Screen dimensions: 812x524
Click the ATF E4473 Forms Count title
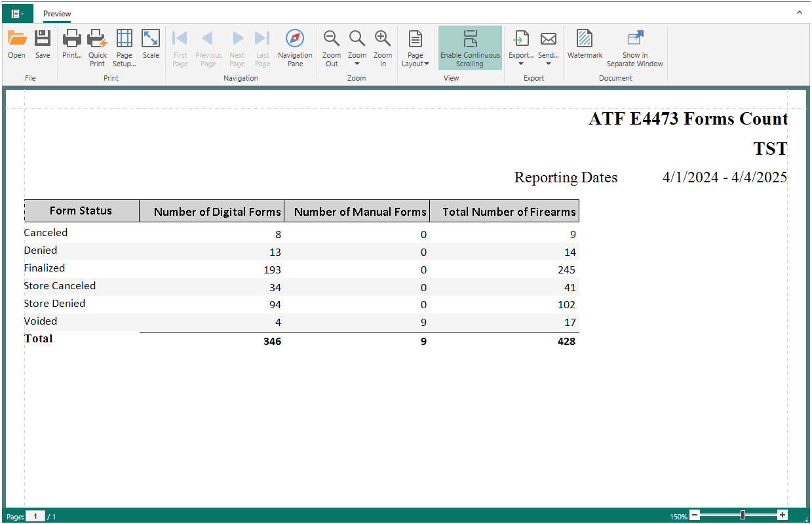(688, 119)
